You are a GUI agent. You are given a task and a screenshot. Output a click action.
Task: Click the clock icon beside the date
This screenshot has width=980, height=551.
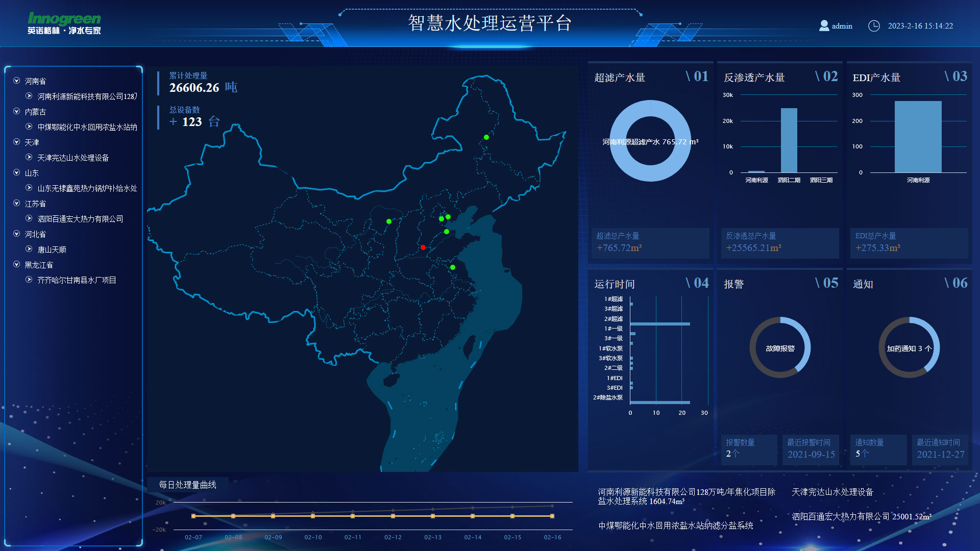(x=874, y=26)
